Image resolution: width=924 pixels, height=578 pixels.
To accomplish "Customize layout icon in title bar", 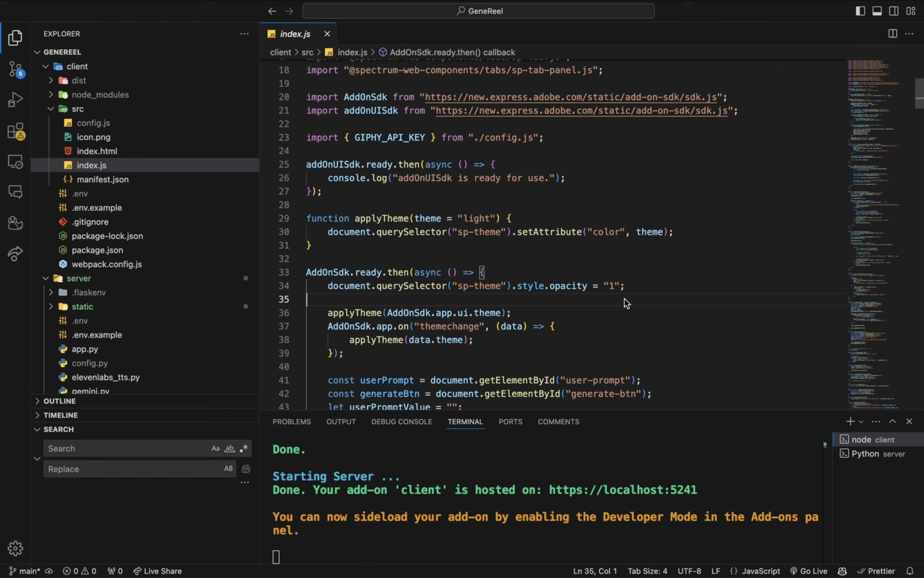I will coord(911,11).
